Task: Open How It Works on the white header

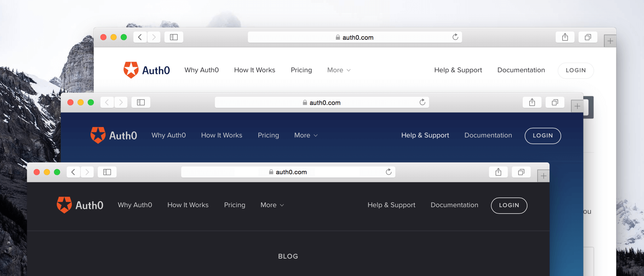Action: (255, 70)
